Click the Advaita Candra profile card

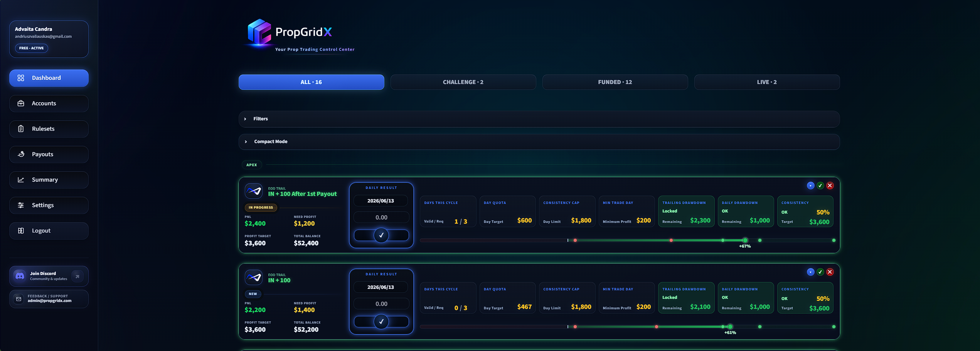49,39
